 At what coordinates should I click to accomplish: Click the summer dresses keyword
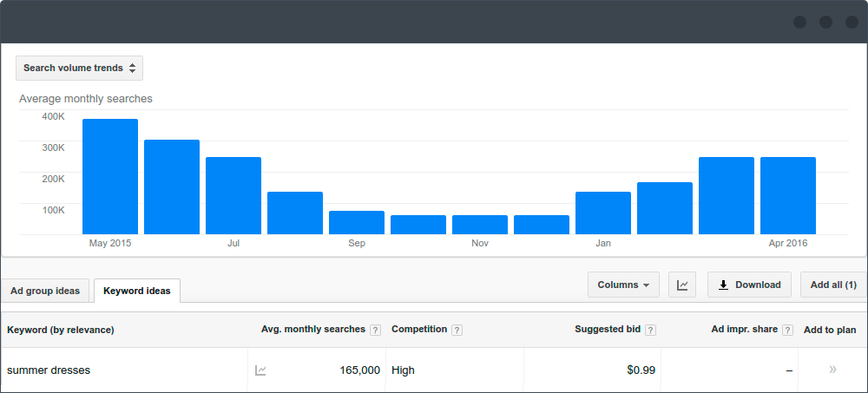(x=49, y=370)
